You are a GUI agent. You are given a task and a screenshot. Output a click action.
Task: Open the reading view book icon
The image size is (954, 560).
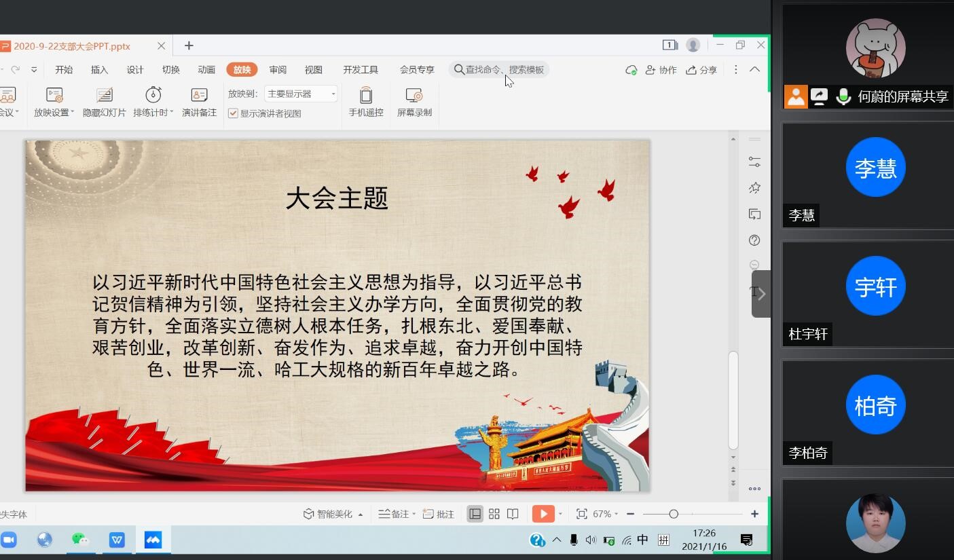(514, 514)
